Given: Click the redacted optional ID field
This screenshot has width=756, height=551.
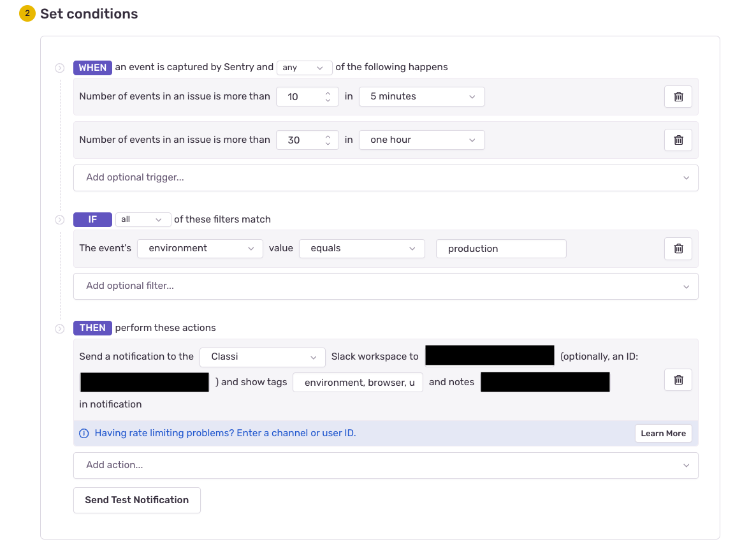Looking at the screenshot, I should click(145, 382).
